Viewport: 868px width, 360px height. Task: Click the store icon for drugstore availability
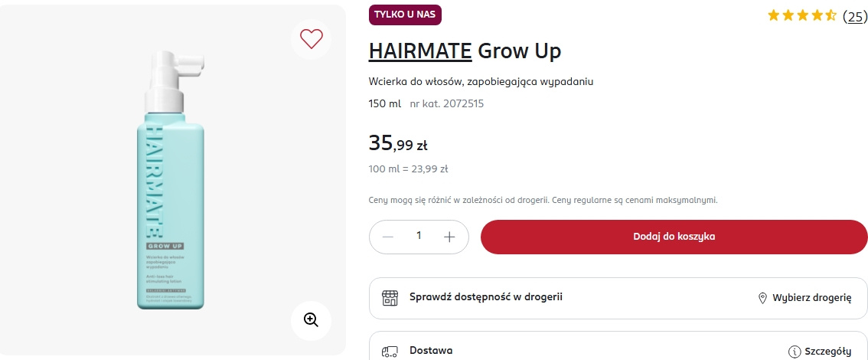pyautogui.click(x=390, y=298)
